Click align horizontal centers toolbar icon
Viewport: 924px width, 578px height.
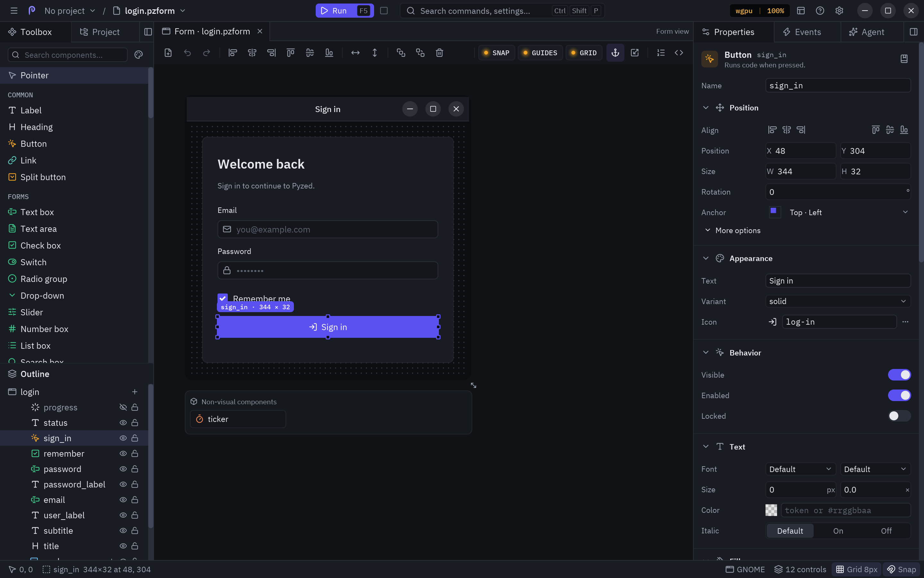point(252,53)
